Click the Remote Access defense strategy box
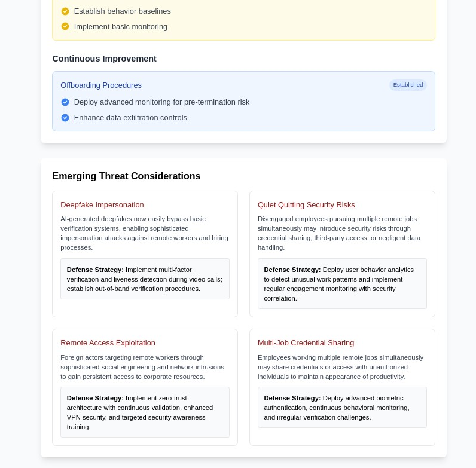The width and height of the screenshot is (476, 468). 145,412
